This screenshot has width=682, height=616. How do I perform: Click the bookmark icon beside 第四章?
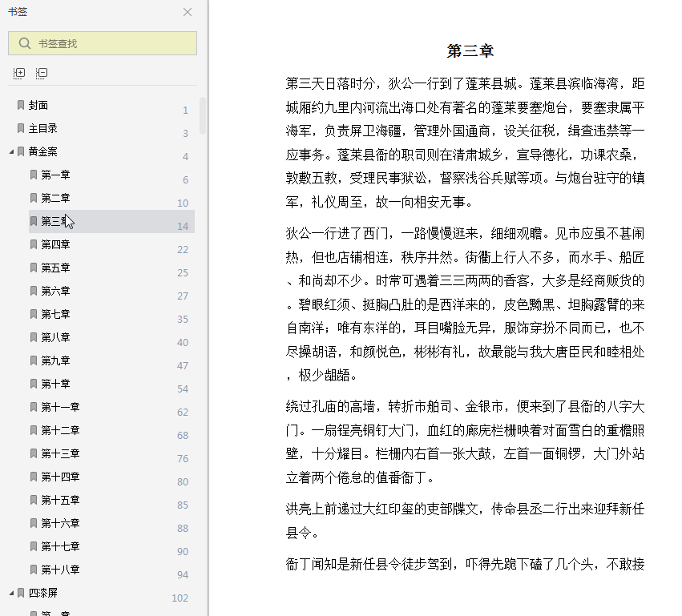click(x=34, y=244)
